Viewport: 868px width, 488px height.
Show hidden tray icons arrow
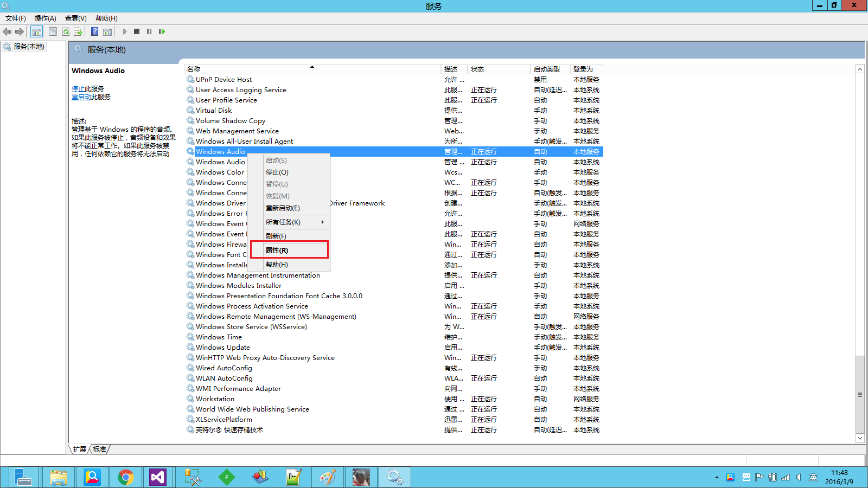717,478
